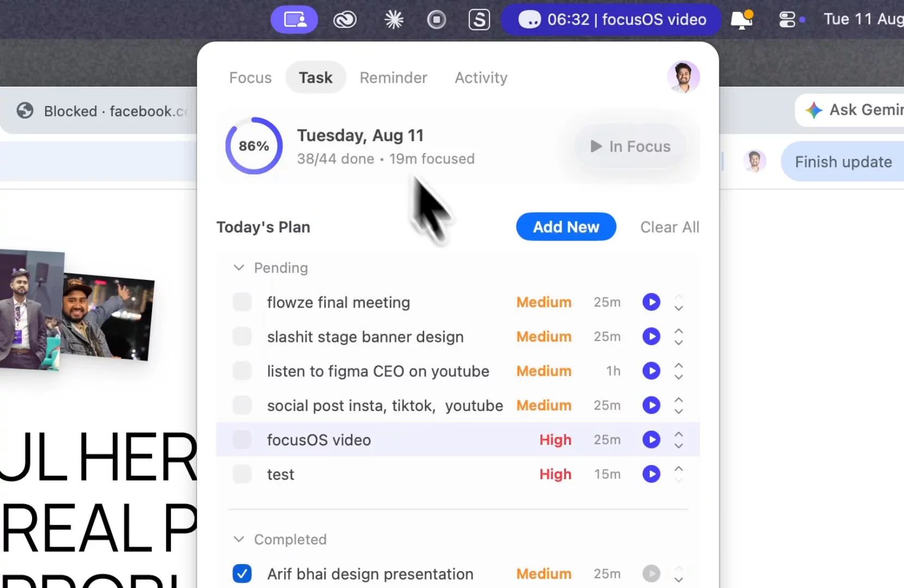Click the photo collage on the webpage

77,310
